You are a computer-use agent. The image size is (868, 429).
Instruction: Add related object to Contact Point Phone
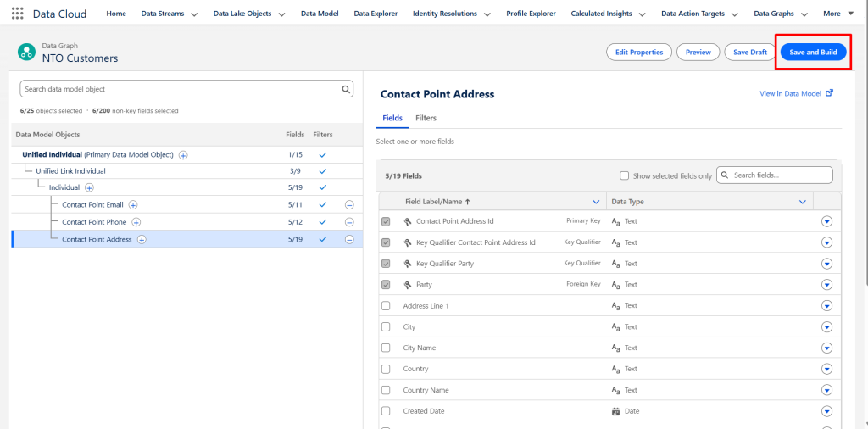pyautogui.click(x=136, y=222)
